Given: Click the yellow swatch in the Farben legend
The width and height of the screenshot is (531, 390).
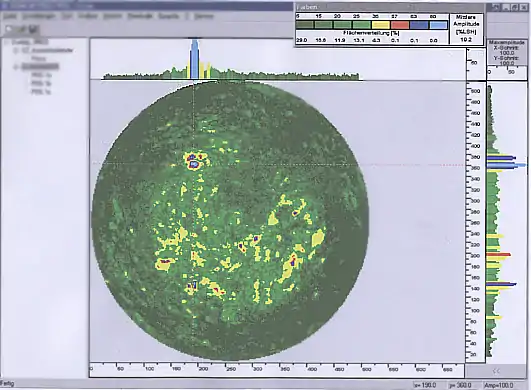Looking at the screenshot, I should click(x=381, y=25).
